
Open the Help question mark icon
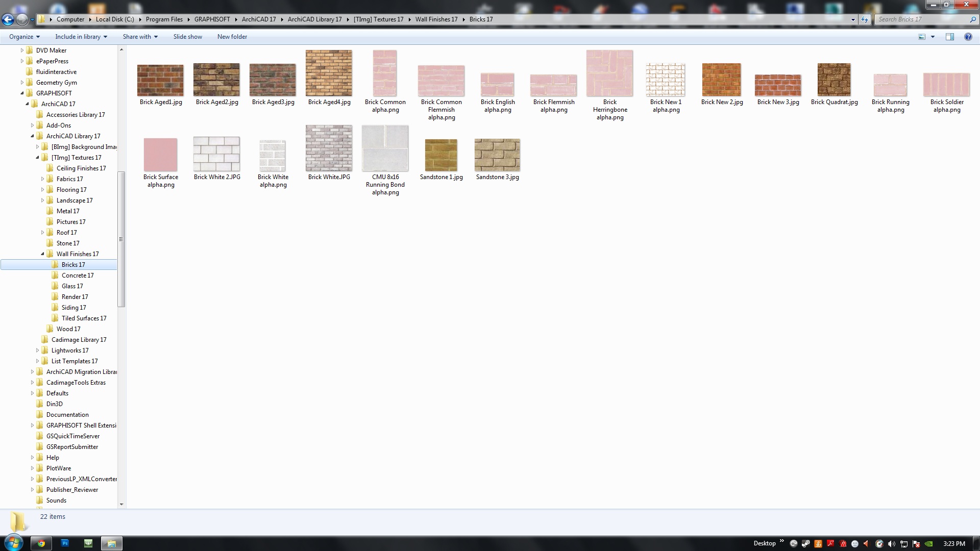coord(968,37)
